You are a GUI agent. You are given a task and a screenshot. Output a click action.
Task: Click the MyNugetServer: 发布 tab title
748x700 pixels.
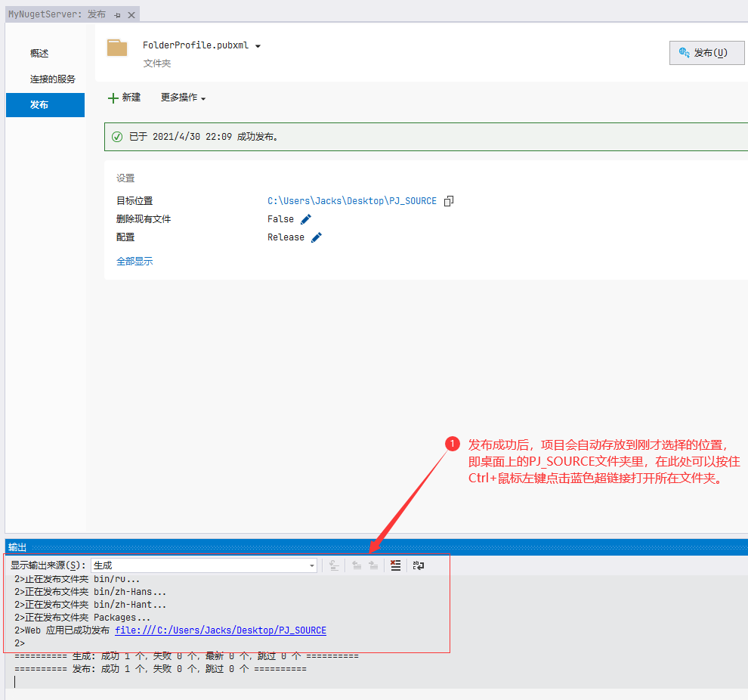57,14
